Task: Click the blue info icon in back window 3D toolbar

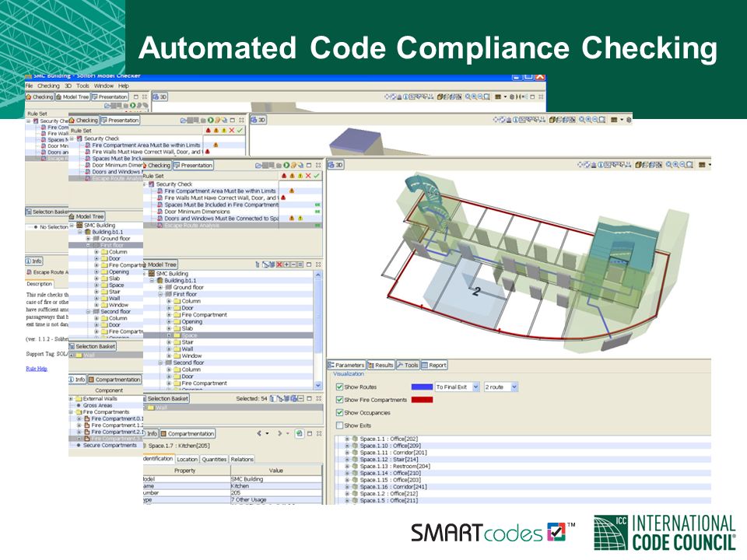Action: [405, 96]
